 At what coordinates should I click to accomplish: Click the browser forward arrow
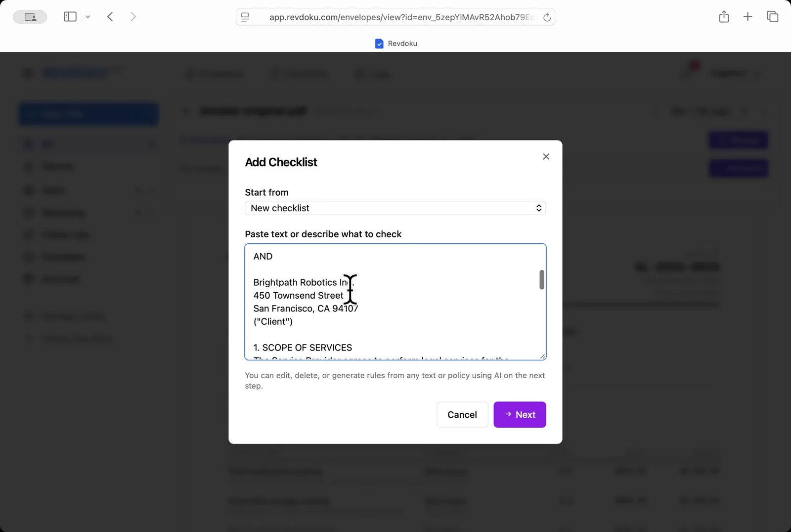[133, 16]
